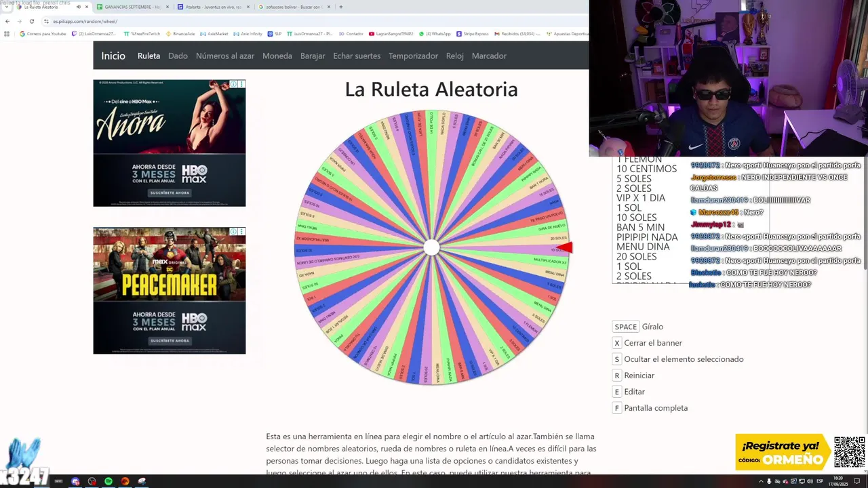Close the GANANCIAS SEPTIEMBRE tab

[x=167, y=7]
